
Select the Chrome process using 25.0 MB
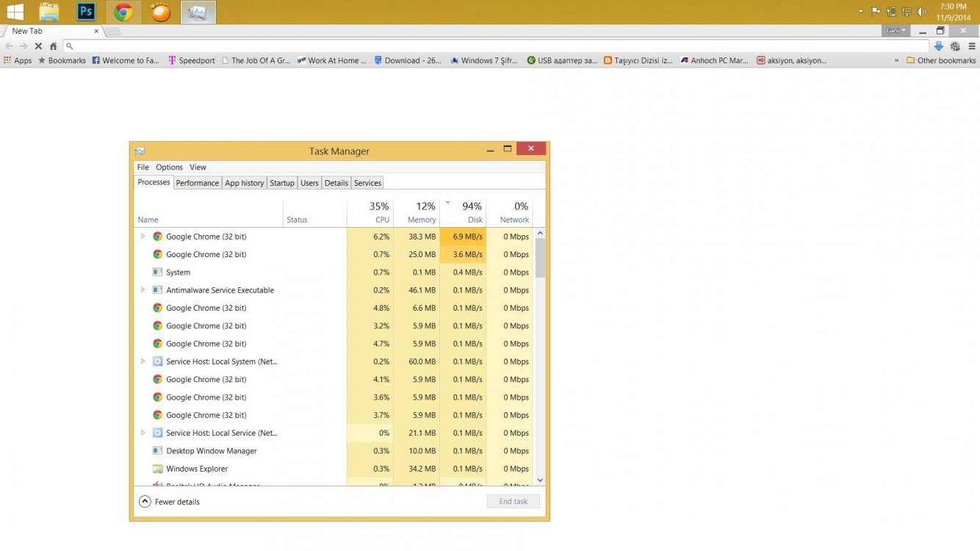tap(334, 254)
